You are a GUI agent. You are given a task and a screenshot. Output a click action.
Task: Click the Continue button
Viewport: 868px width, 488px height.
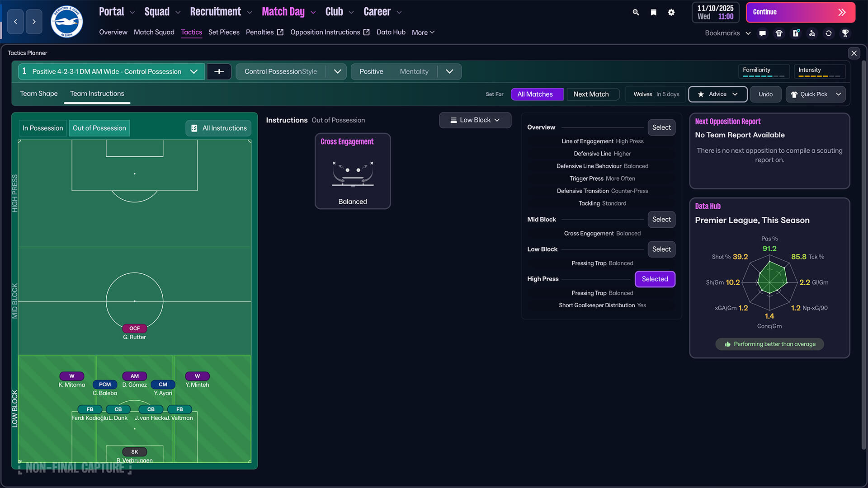tap(800, 12)
